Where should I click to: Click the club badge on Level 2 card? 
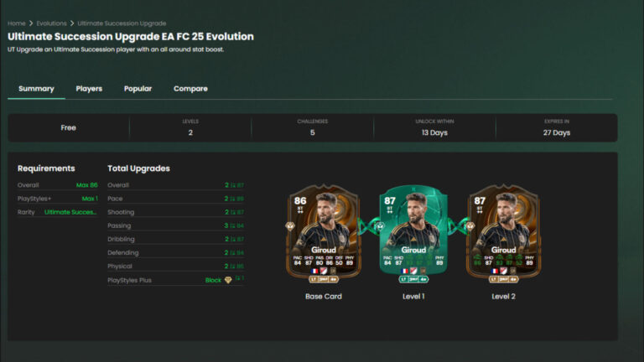tap(513, 271)
